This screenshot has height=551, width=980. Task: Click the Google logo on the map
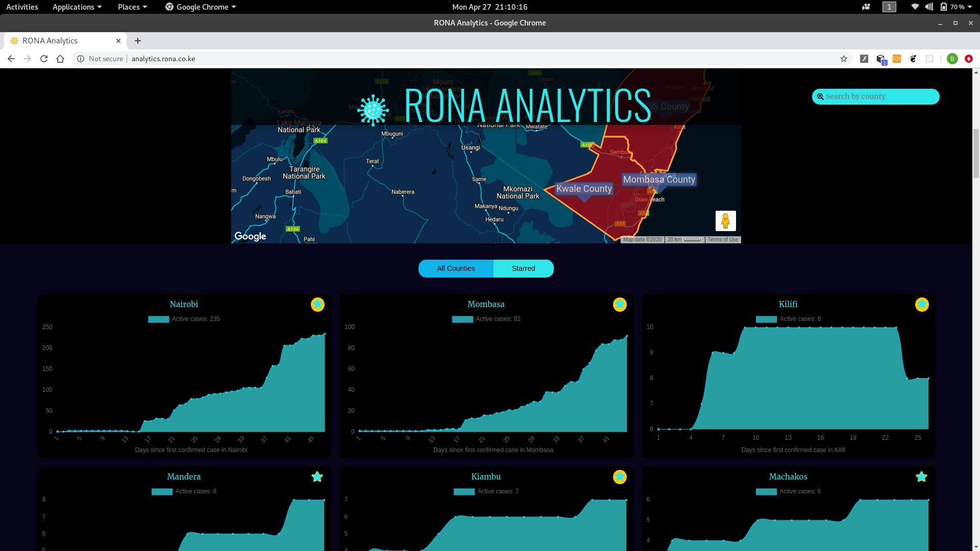[x=250, y=236]
